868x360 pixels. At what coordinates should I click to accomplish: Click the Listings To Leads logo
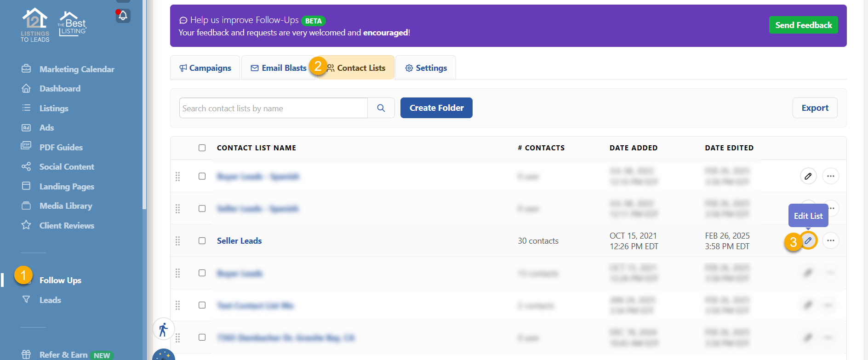pyautogui.click(x=35, y=25)
